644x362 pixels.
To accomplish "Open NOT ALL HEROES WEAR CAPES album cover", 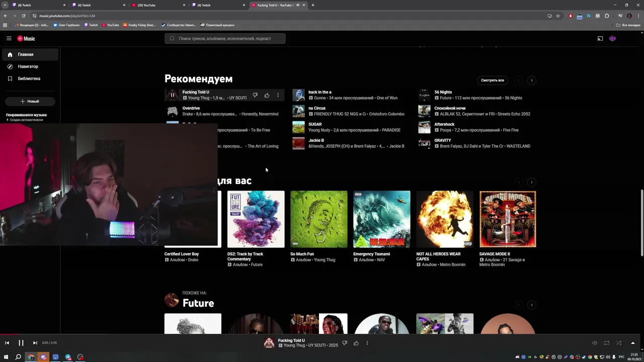I will [445, 219].
